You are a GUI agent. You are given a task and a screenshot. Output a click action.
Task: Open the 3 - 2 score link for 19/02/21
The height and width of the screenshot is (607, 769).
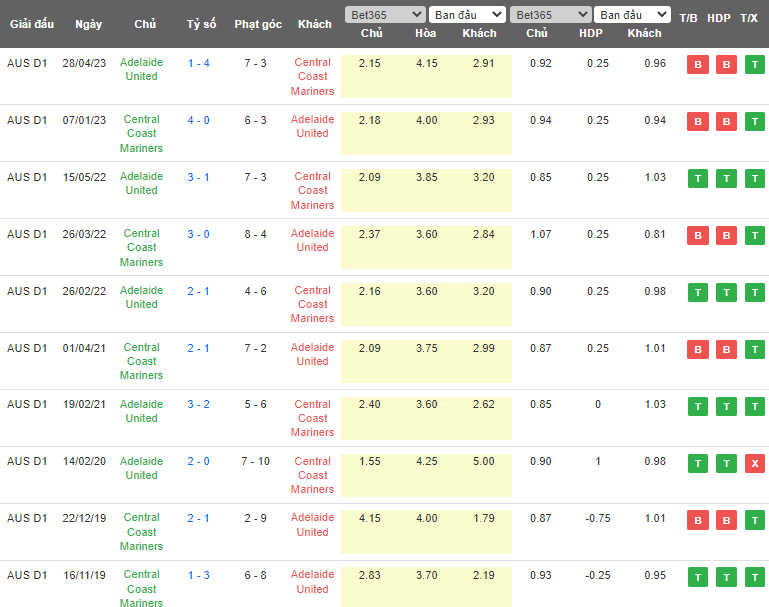[199, 405]
